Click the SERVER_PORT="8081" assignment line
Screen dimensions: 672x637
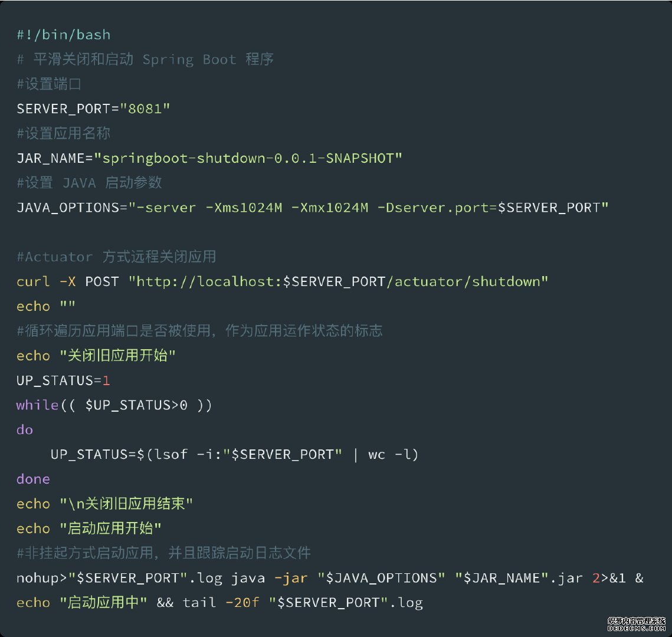point(93,109)
